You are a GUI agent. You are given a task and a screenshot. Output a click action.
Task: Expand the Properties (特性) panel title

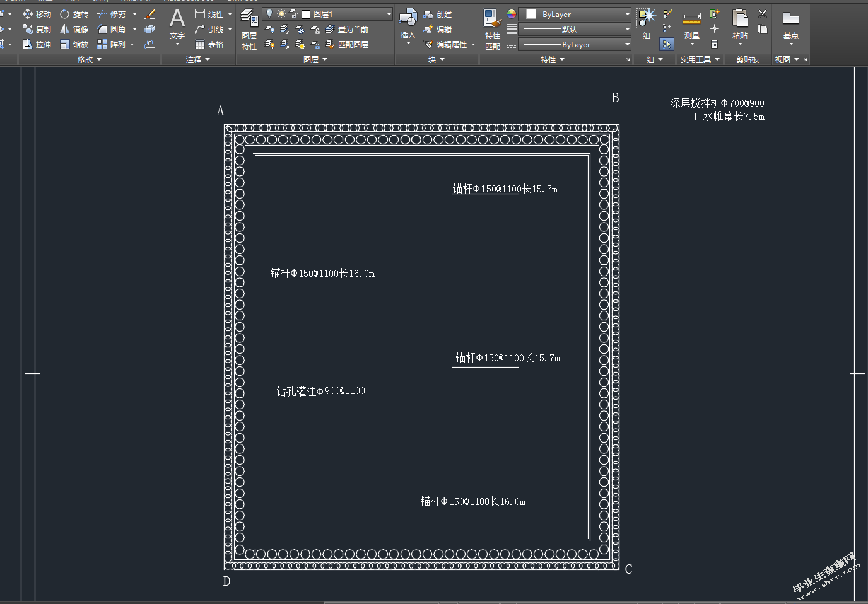pos(552,59)
